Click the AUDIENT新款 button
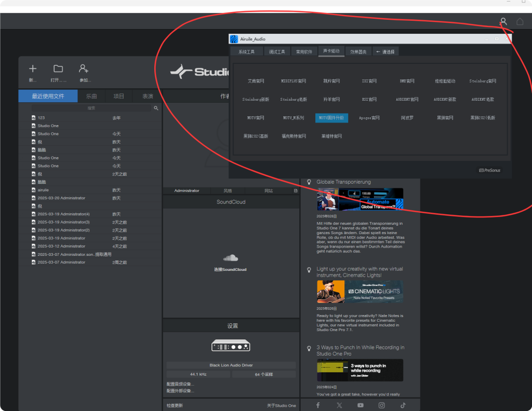The width and height of the screenshot is (532, 411). tap(445, 99)
